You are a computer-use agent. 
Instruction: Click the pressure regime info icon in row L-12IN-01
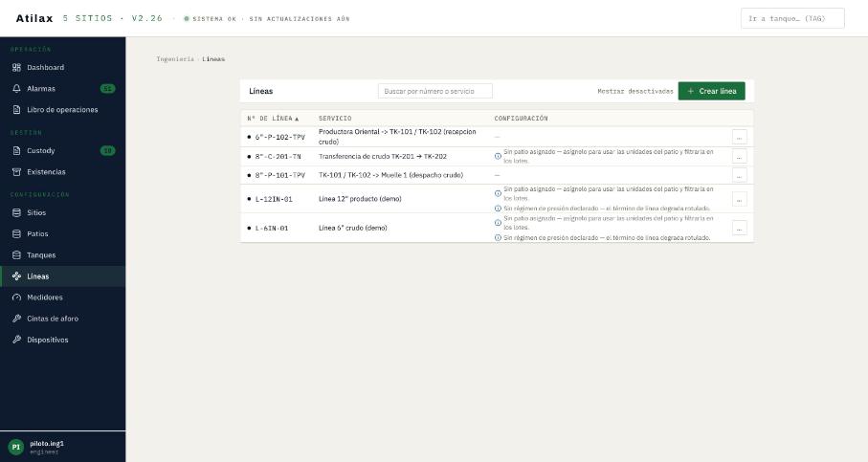[x=498, y=209]
